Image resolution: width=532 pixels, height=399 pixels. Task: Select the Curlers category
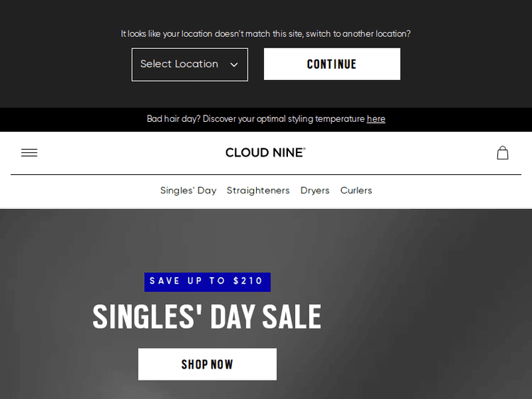click(356, 191)
